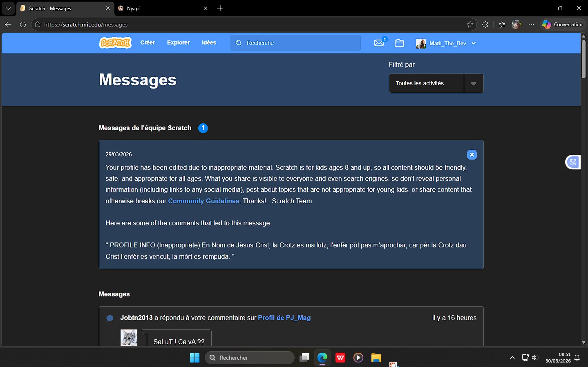Click Jobtn2013's avatar thumbnail
The width and height of the screenshot is (588, 367).
pos(129,338)
